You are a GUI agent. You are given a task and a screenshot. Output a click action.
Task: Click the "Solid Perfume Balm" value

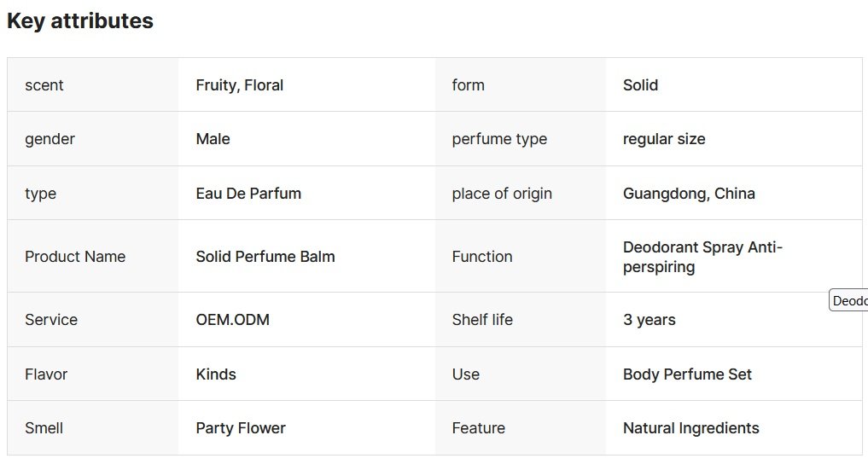265,257
